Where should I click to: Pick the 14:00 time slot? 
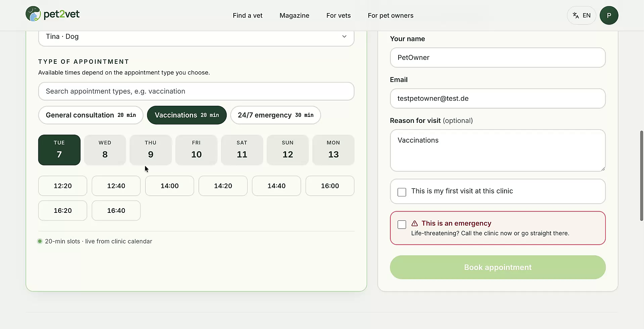tap(170, 186)
